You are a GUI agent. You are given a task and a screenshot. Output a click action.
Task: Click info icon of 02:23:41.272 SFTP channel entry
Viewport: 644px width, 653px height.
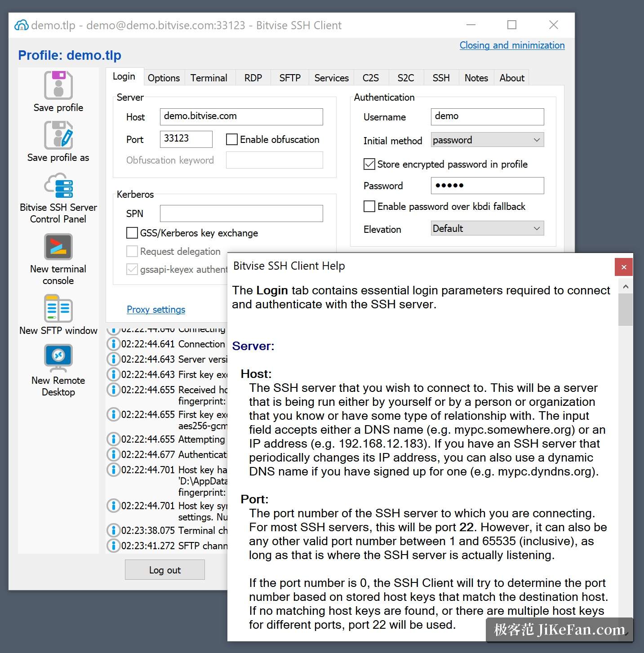pyautogui.click(x=113, y=546)
